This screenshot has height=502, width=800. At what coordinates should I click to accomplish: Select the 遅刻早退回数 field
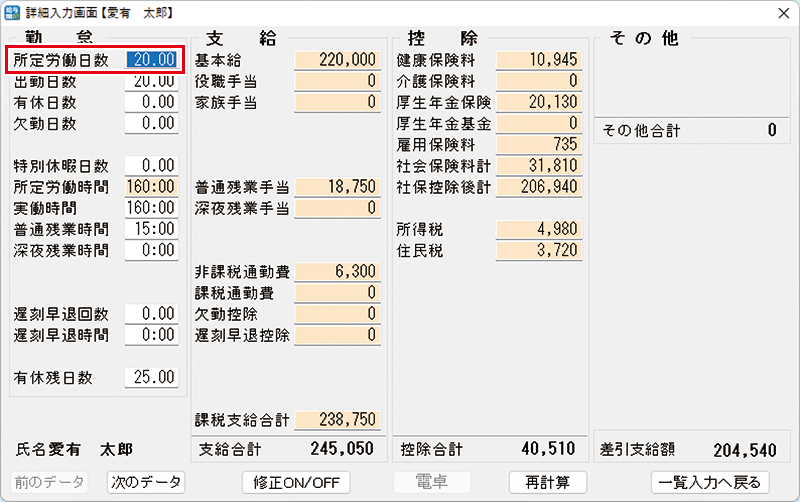pos(152,313)
